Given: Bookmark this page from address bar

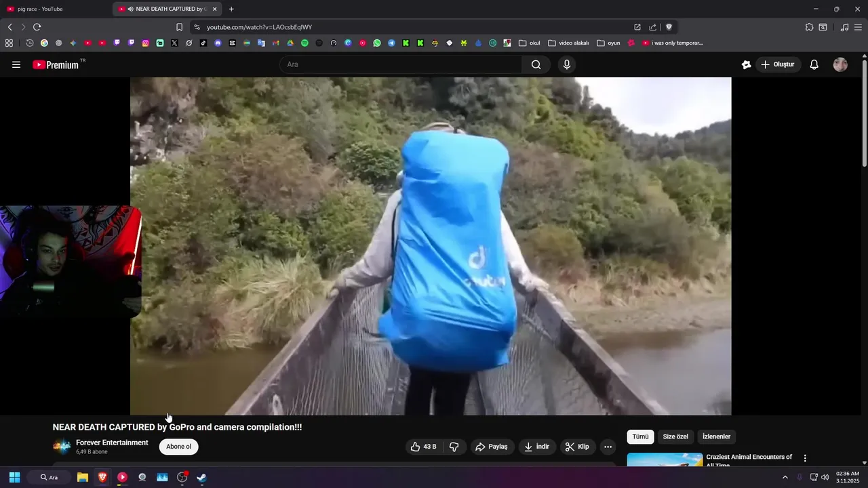Looking at the screenshot, I should click(179, 27).
